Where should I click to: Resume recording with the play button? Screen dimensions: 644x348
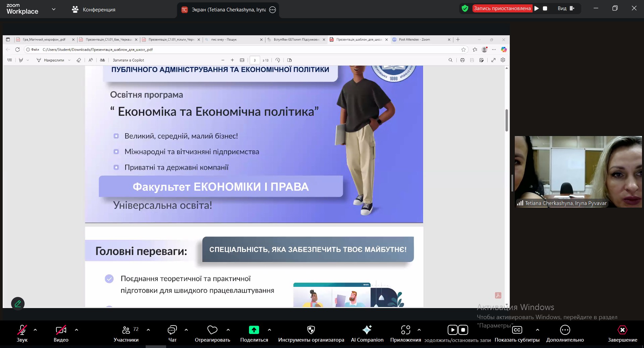point(537,8)
